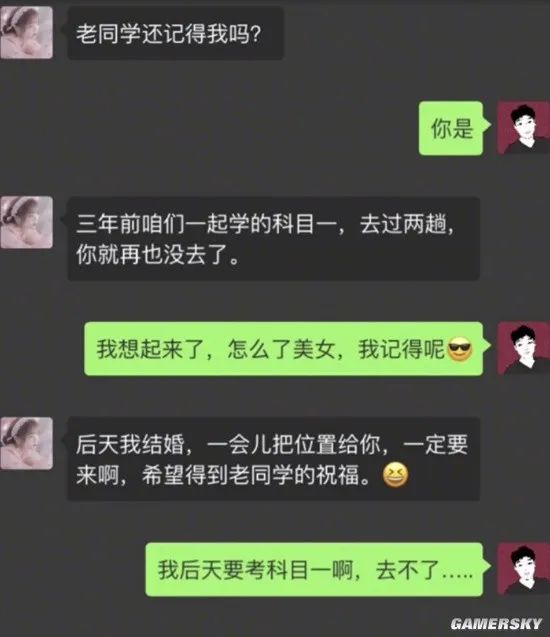550x637 pixels.
Task: Click the laughing emoji after 祝福
Action: click(x=396, y=475)
